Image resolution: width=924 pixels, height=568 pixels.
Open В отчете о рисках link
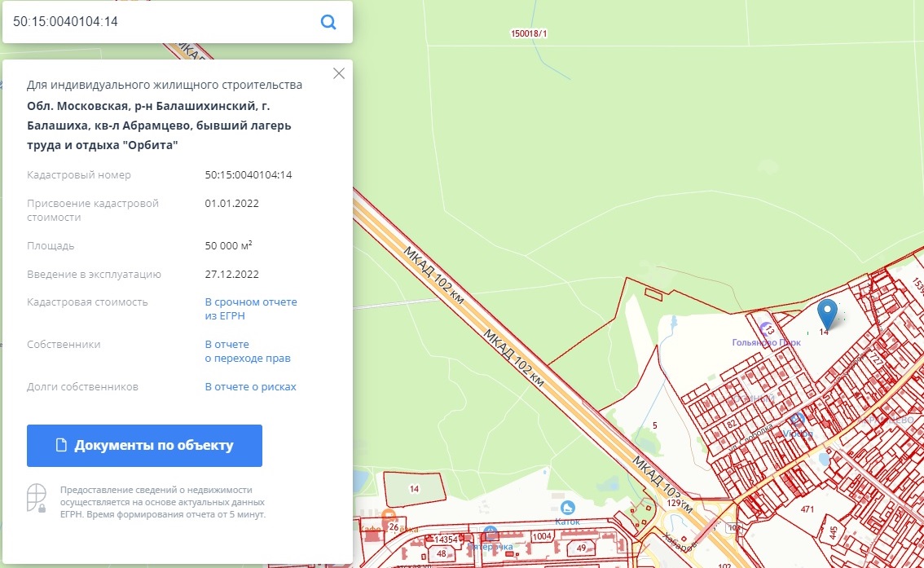click(x=250, y=387)
